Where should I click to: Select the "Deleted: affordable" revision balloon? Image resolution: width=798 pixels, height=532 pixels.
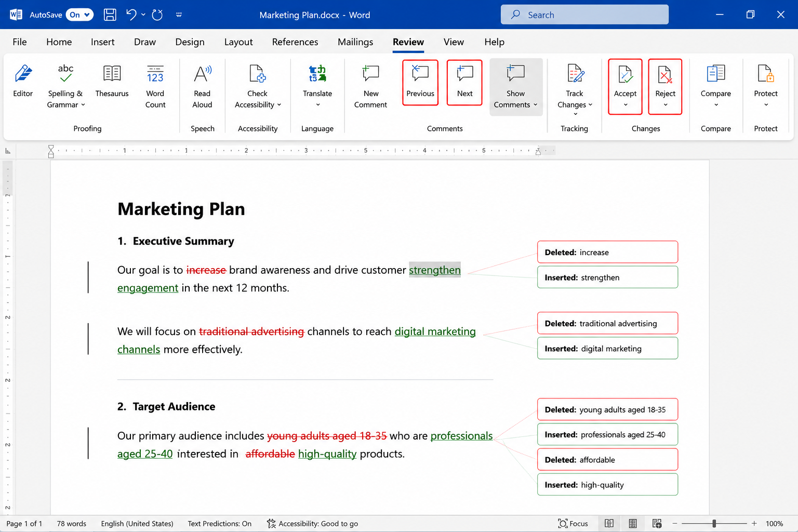tap(607, 459)
